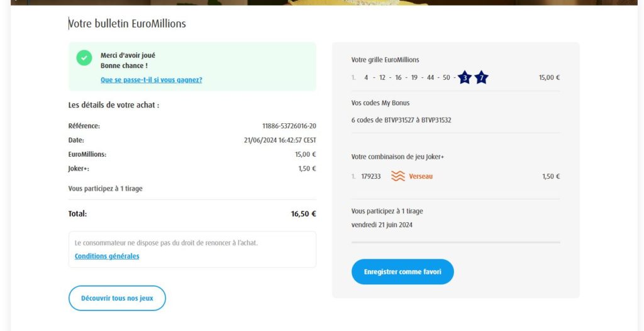This screenshot has height=331, width=644.
Task: Click the total amount 16,50 €
Action: coord(303,214)
